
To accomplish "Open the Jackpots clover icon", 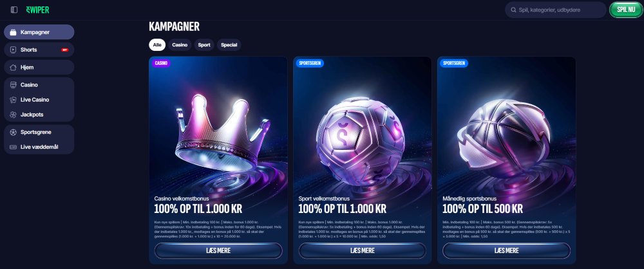I will [13, 115].
